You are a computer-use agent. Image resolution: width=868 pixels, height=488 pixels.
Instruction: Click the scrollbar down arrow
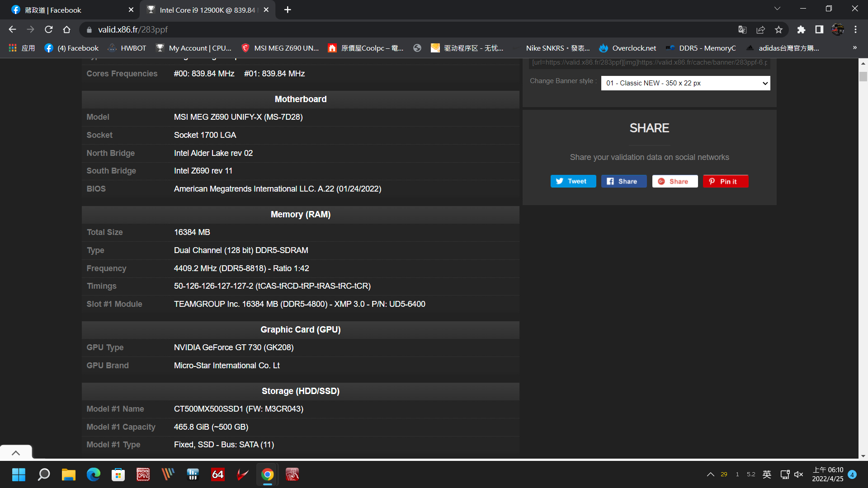coord(863,456)
